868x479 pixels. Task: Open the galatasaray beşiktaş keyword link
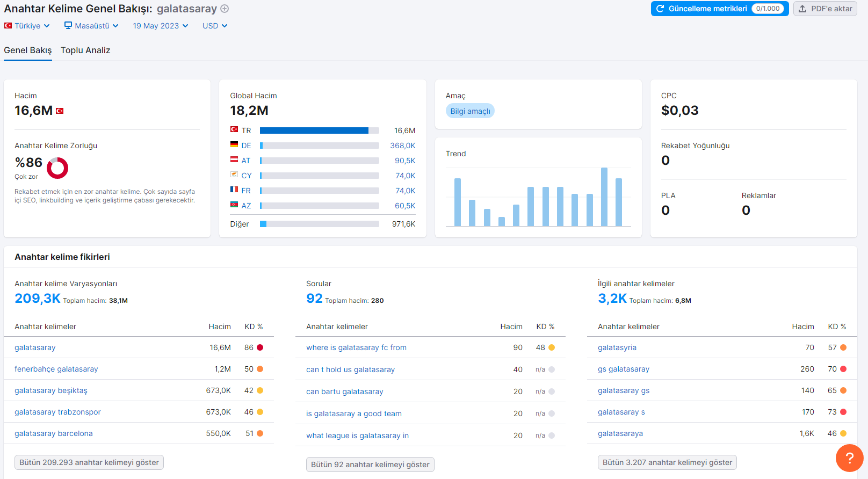point(51,390)
